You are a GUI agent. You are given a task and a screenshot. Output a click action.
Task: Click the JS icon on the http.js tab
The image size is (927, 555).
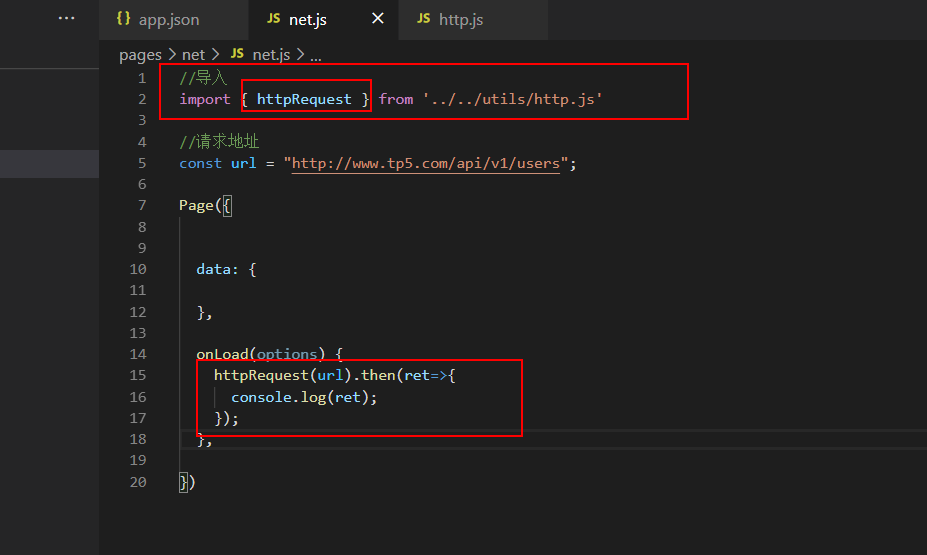[x=423, y=18]
